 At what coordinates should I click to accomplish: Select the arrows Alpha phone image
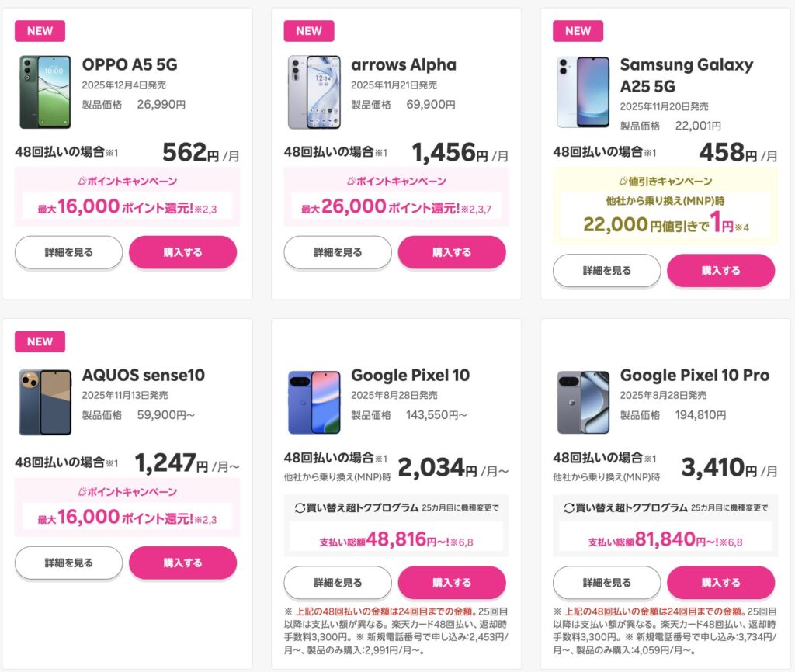pos(313,89)
